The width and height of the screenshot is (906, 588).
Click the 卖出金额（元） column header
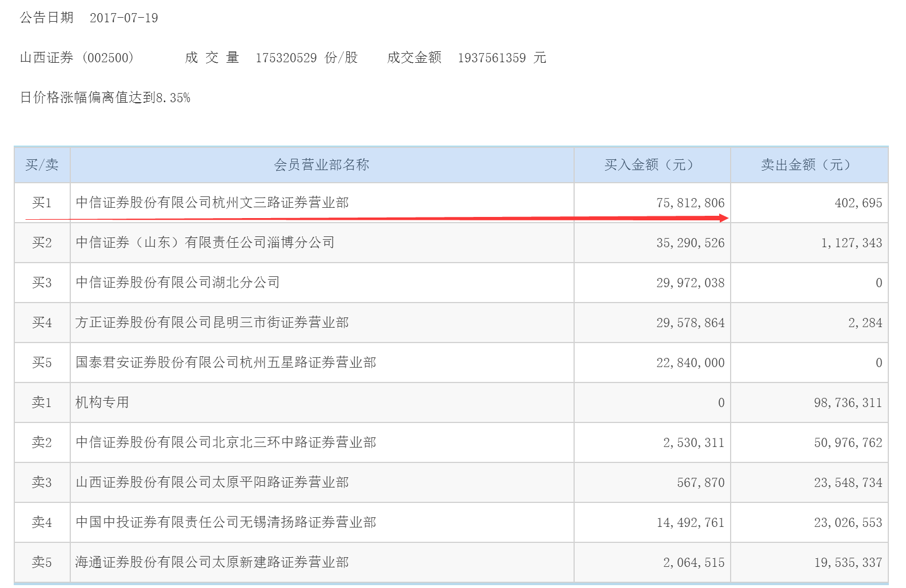[x=809, y=165]
